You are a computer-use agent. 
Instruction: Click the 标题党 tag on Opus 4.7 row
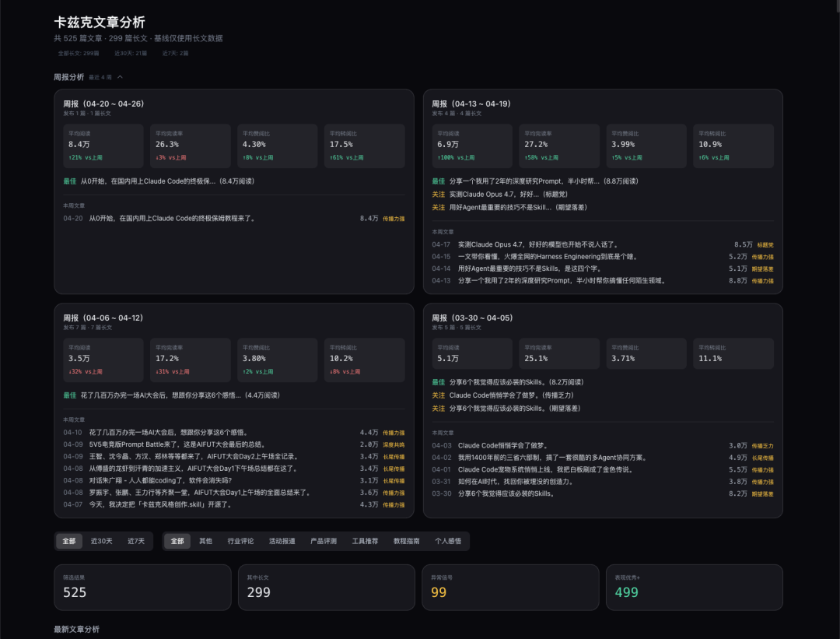coord(765,244)
